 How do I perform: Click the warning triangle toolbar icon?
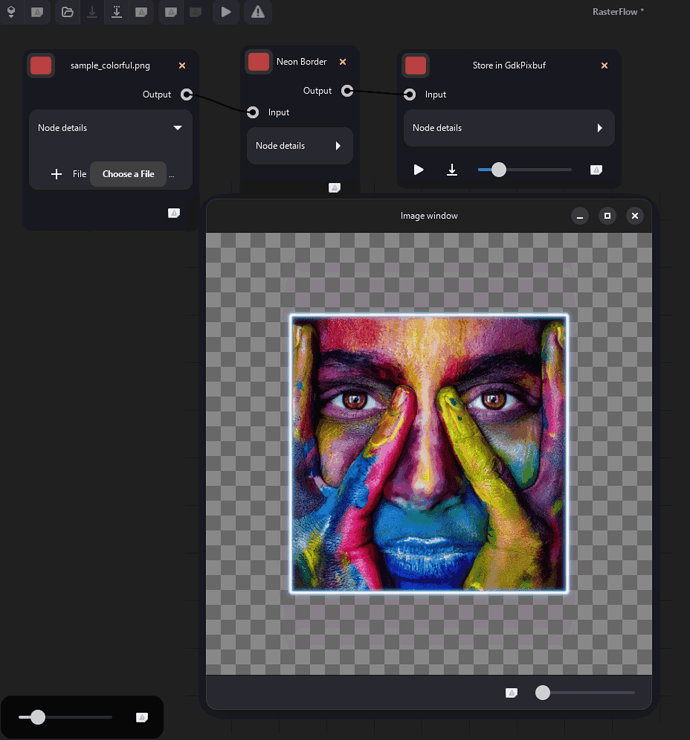tap(258, 12)
